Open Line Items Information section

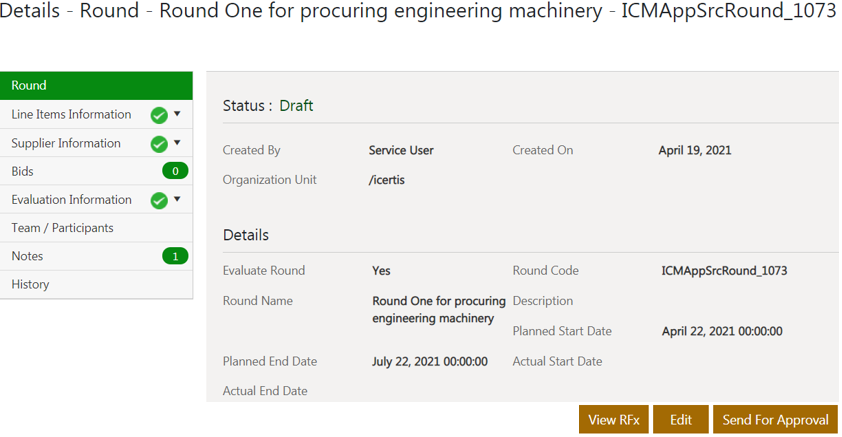[x=71, y=114]
